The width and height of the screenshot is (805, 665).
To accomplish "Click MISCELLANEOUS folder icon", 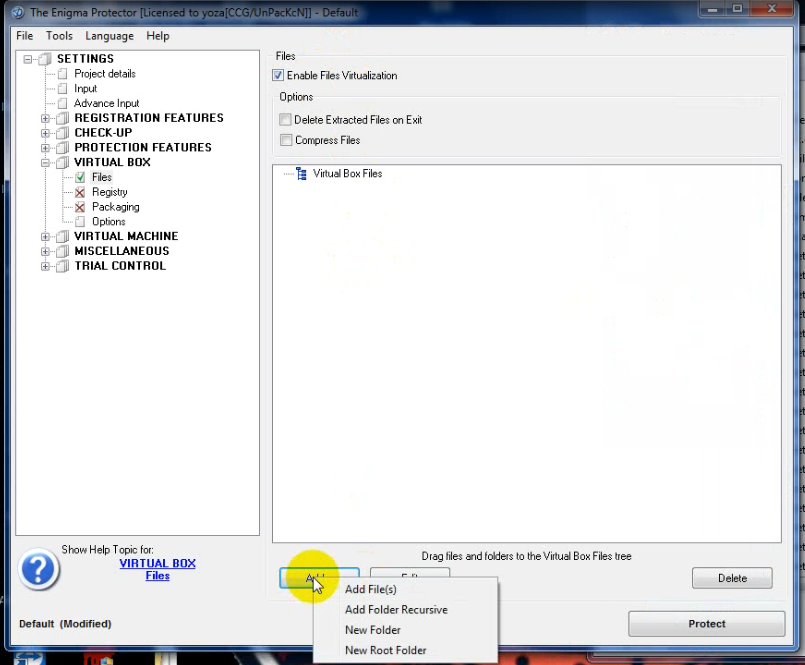I will click(63, 252).
